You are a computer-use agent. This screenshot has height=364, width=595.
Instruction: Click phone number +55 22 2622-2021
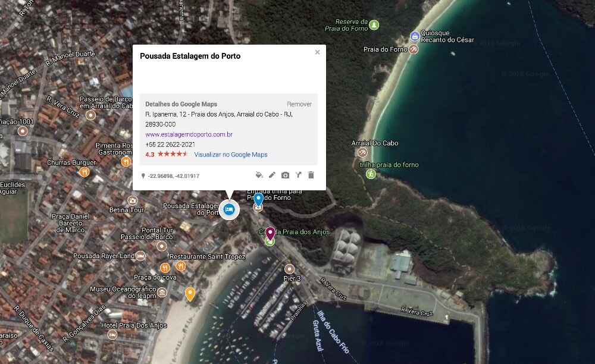point(170,145)
